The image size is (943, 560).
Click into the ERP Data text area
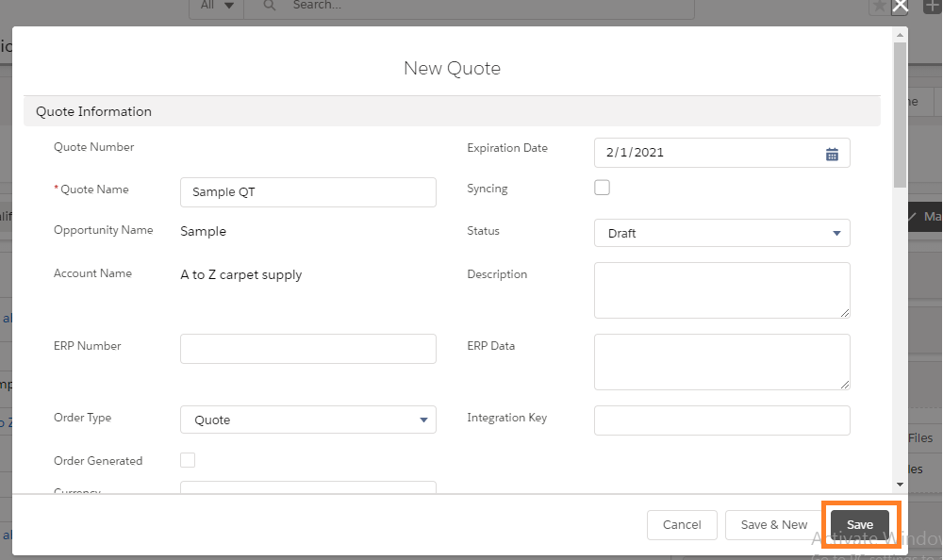coord(721,362)
